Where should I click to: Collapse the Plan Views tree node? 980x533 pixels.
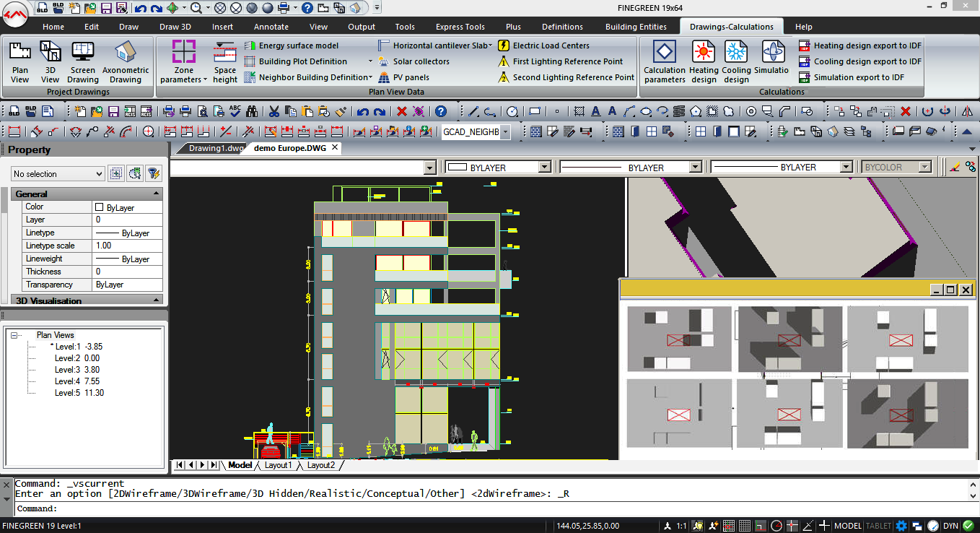click(14, 335)
